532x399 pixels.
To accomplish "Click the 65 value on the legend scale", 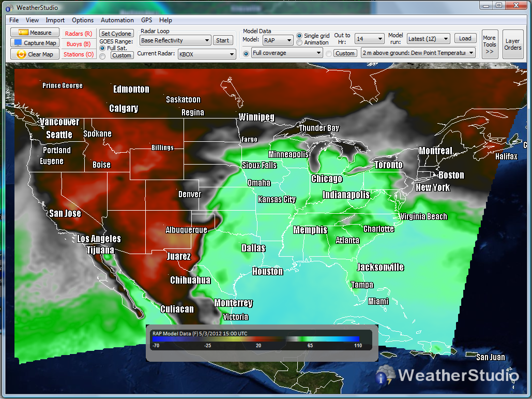I will (310, 345).
